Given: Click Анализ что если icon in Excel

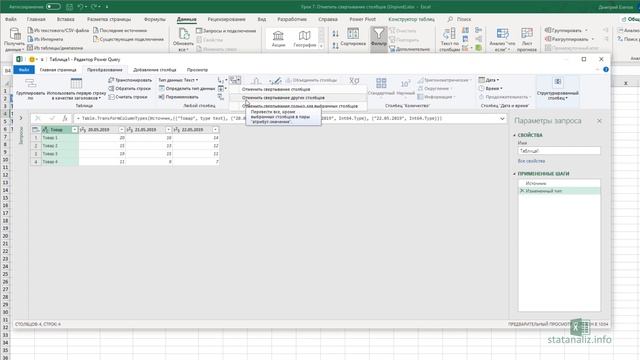Looking at the screenshot, I should (x=502, y=33).
